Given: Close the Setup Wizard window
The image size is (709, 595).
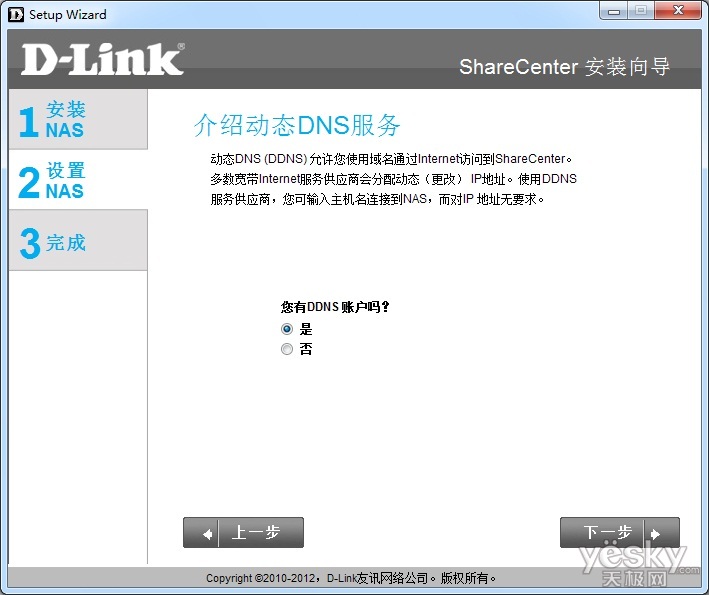Looking at the screenshot, I should click(x=678, y=10).
